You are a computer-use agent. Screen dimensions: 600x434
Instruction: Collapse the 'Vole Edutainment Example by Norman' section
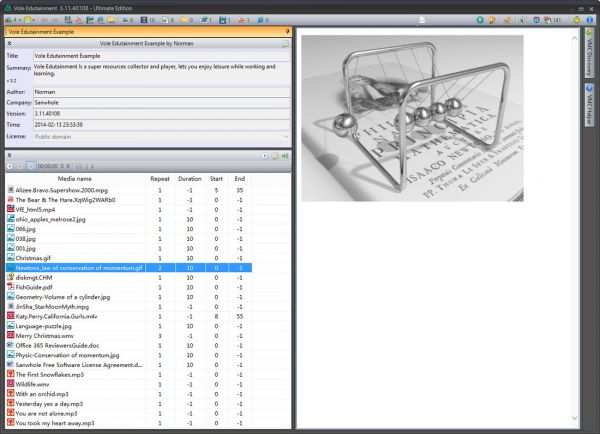(x=9, y=43)
